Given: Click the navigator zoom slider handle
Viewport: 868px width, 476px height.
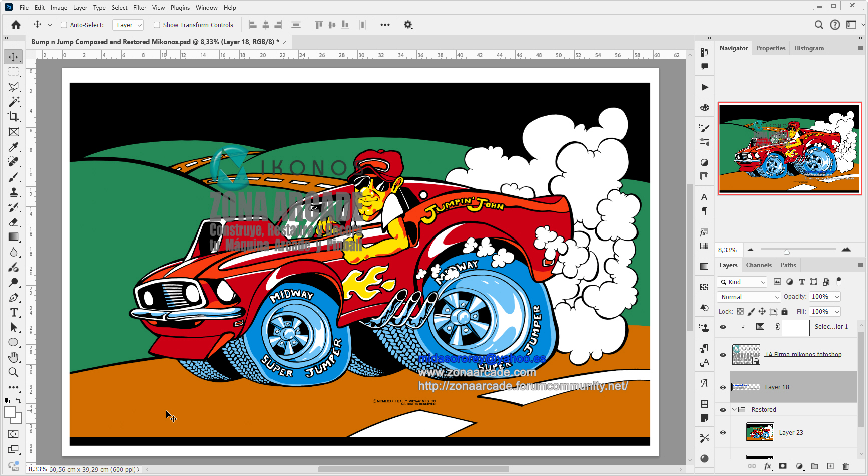Looking at the screenshot, I should pyautogui.click(x=786, y=252).
